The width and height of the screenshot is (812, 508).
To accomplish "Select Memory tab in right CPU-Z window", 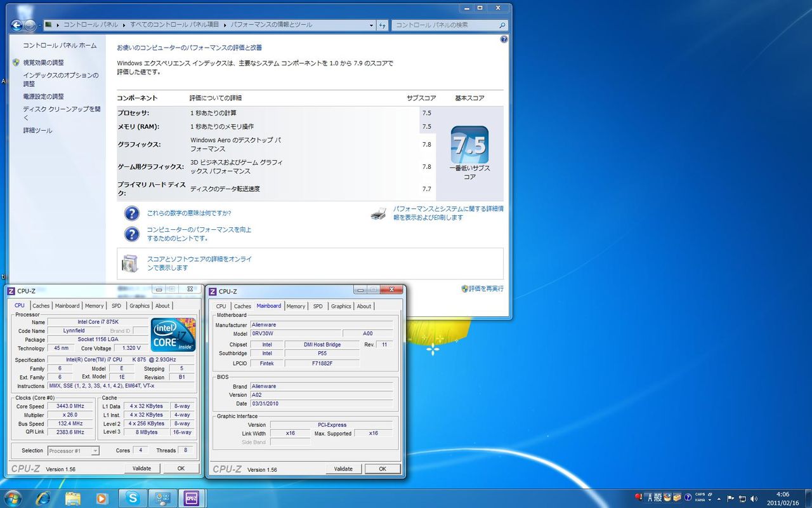I will 296,306.
